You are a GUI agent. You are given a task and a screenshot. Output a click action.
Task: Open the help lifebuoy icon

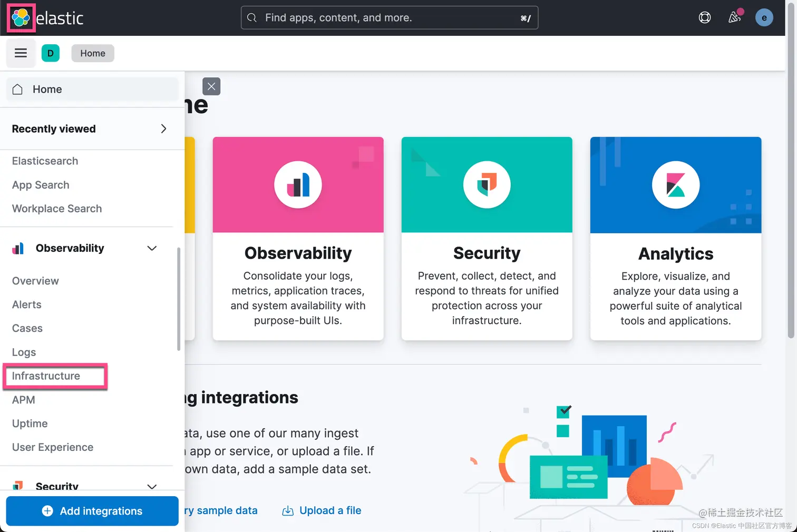point(705,17)
